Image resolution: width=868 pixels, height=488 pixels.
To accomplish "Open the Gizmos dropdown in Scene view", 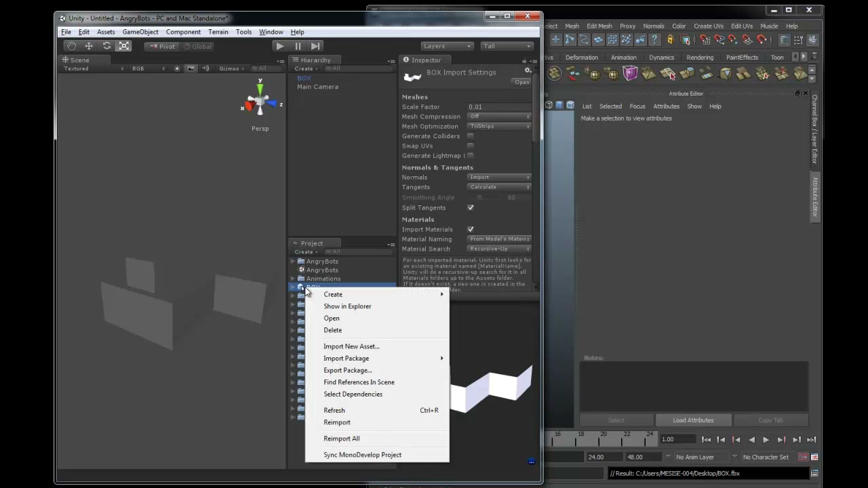I will tap(231, 68).
